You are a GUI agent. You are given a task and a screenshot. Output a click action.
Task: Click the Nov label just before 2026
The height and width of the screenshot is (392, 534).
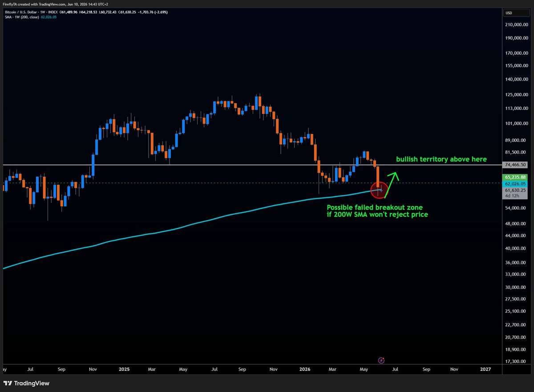(x=274, y=369)
